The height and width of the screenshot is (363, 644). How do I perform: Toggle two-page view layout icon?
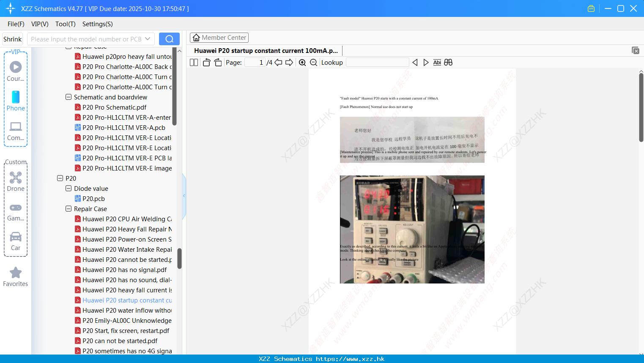(194, 63)
